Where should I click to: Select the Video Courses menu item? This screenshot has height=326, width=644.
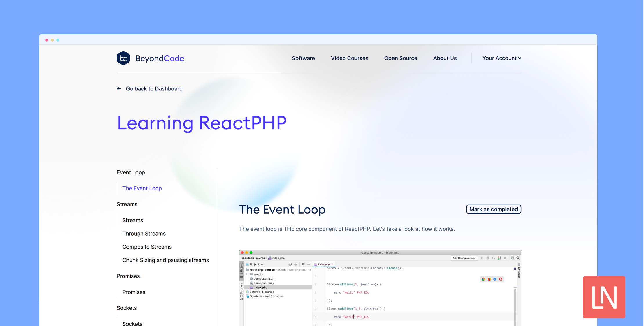tap(350, 58)
